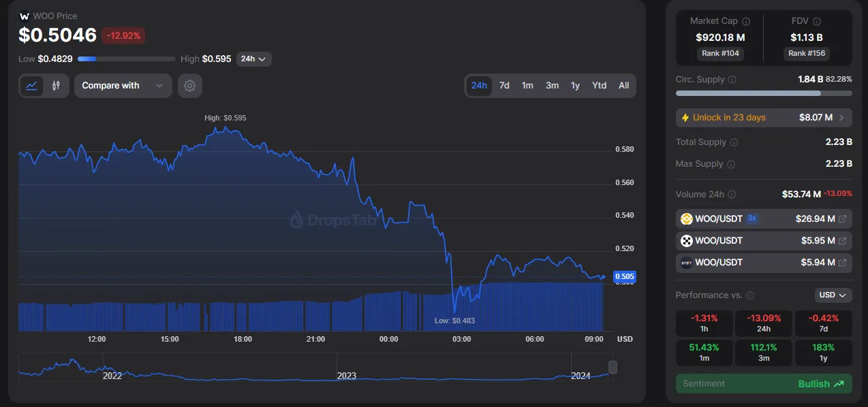The width and height of the screenshot is (868, 407).
Task: Click the Max Supply info icon
Action: pyautogui.click(x=731, y=164)
